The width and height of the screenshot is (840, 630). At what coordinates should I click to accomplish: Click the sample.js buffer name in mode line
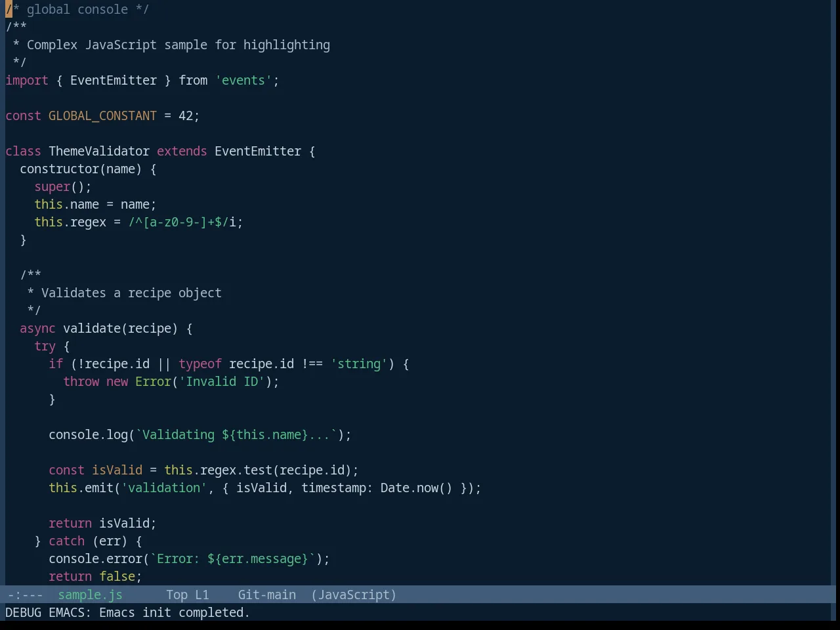[90, 595]
